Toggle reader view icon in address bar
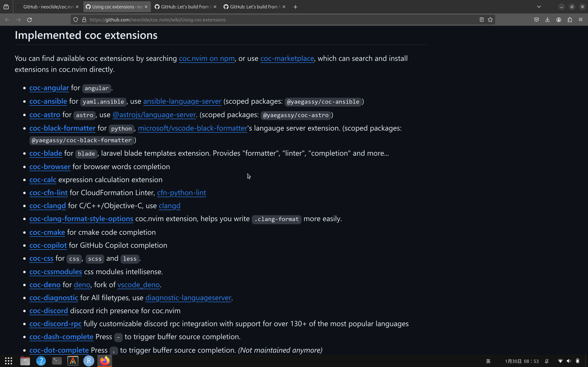Image resolution: width=588 pixels, height=367 pixels. tap(482, 20)
